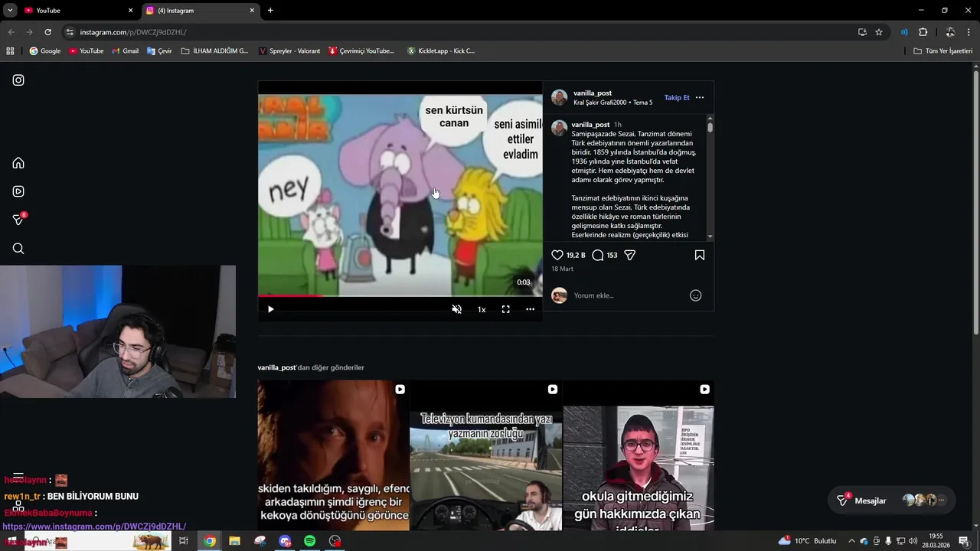Open Reels from the sidebar

18,191
